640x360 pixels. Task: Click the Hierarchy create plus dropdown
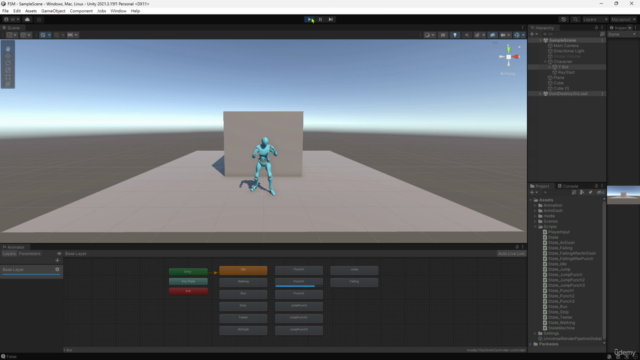coord(534,34)
